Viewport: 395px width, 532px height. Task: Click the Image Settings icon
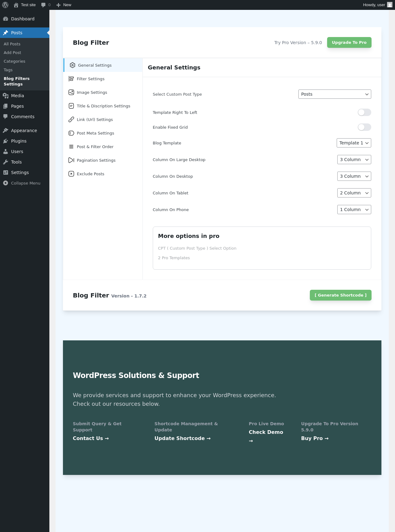[71, 92]
